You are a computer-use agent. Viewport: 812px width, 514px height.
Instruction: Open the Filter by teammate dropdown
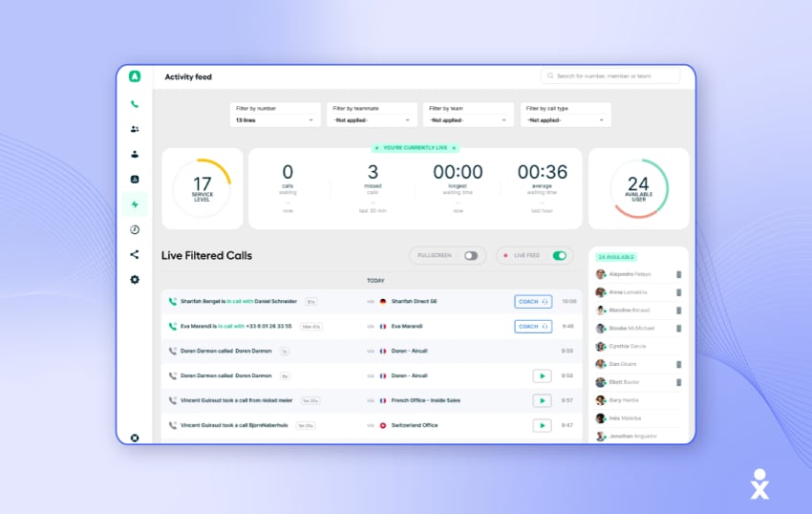[372, 115]
